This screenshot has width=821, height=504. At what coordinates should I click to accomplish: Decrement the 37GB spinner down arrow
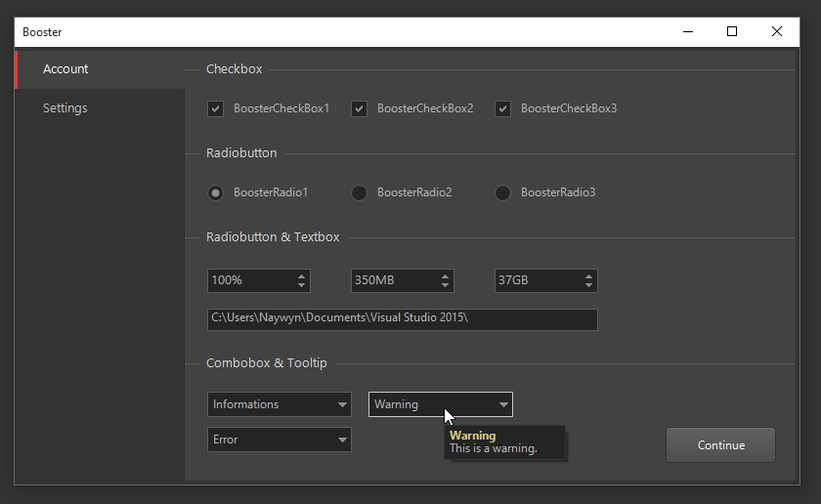(589, 285)
